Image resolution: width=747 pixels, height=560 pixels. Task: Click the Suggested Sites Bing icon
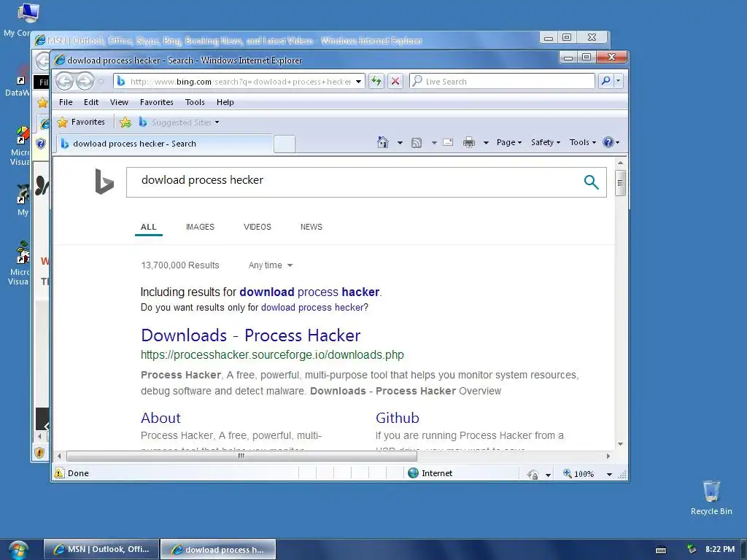142,122
